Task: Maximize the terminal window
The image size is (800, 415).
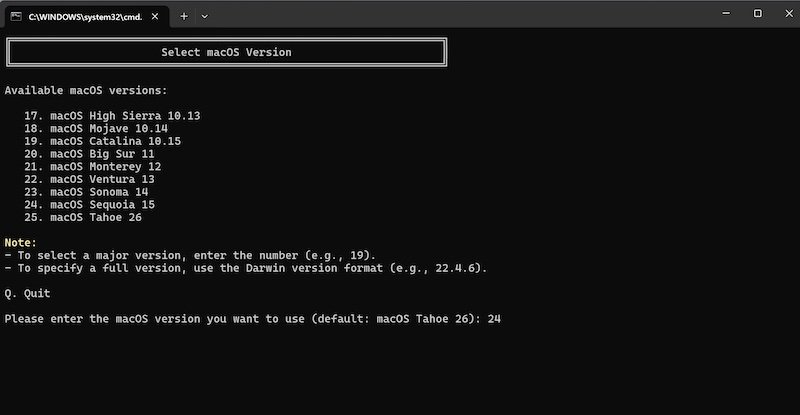Action: click(758, 14)
